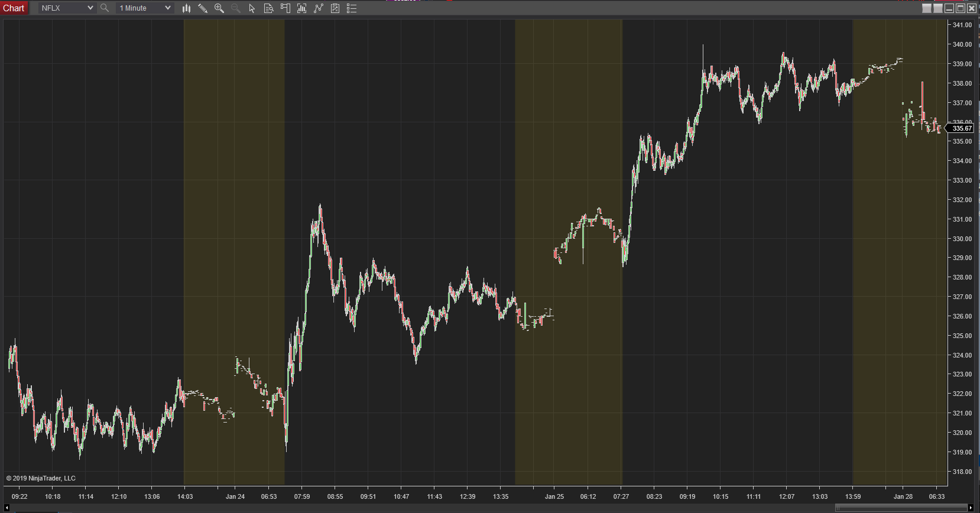The image size is (980, 513).
Task: Click the greyed zoom out magnifier
Action: (x=236, y=8)
